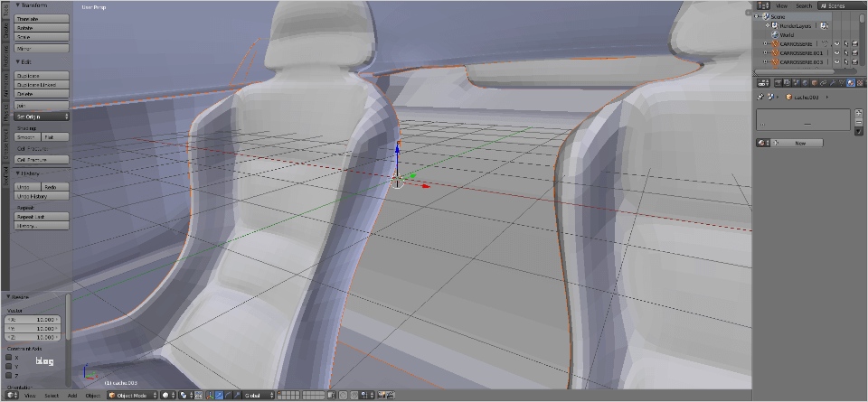
Task: Click the viewport shading sphere icon
Action: [x=166, y=396]
